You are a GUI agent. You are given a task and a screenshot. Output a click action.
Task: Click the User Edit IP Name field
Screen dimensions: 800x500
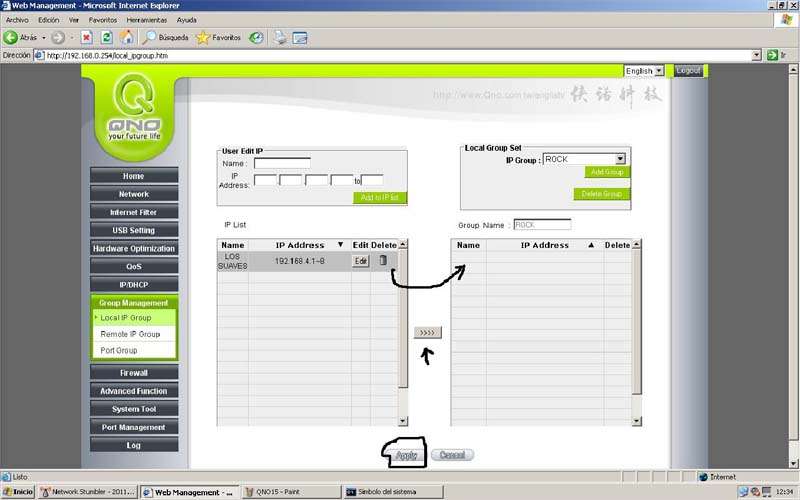282,162
